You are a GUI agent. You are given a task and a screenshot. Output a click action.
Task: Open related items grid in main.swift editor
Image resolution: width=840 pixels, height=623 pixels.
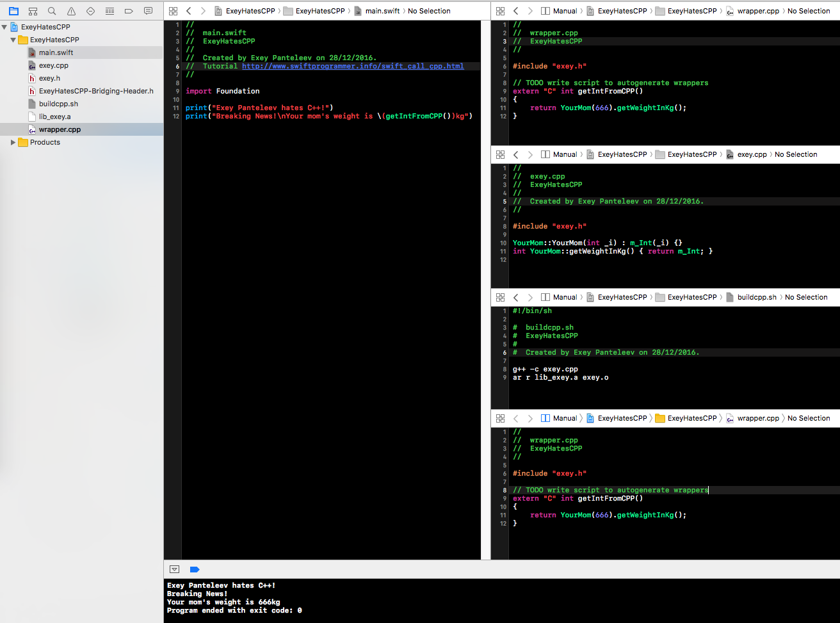[x=173, y=11]
